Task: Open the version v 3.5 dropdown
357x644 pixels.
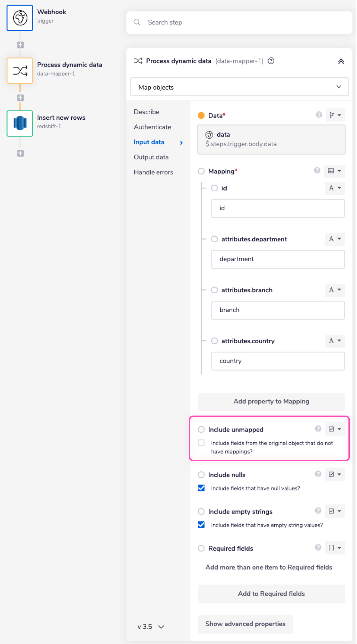Action: click(151, 627)
